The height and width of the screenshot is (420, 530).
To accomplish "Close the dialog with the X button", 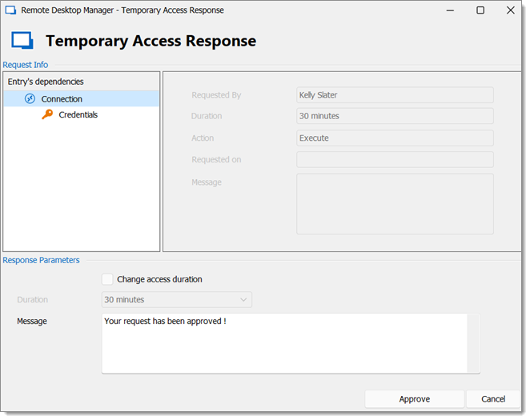I will (x=511, y=10).
